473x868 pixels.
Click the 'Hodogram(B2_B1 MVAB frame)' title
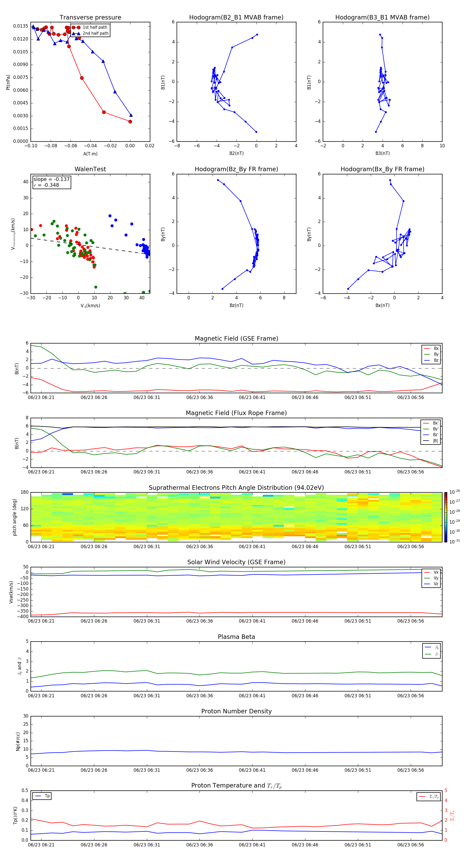point(236,17)
